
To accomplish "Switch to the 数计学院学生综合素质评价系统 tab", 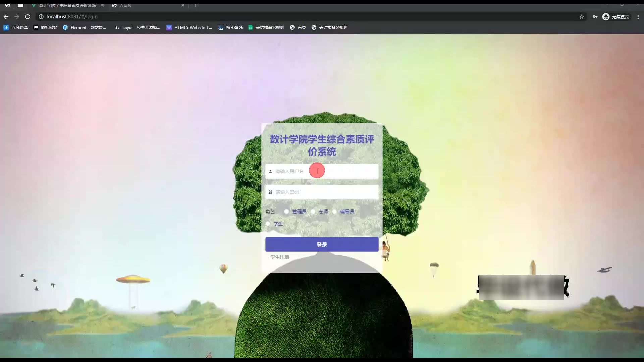I will [x=67, y=5].
